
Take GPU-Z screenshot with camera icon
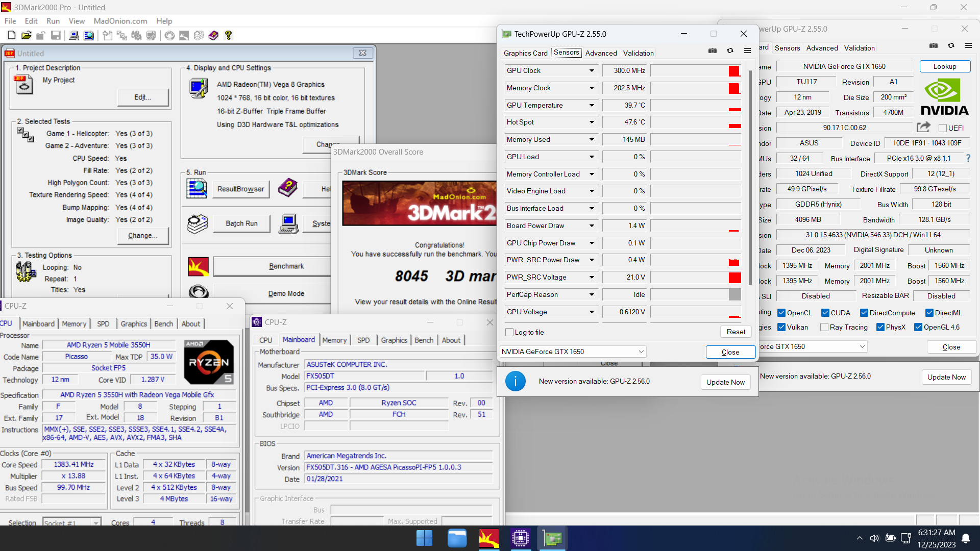713,51
